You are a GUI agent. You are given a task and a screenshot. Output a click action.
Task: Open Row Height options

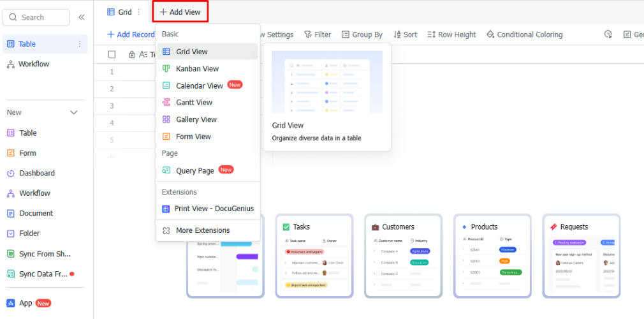(451, 34)
